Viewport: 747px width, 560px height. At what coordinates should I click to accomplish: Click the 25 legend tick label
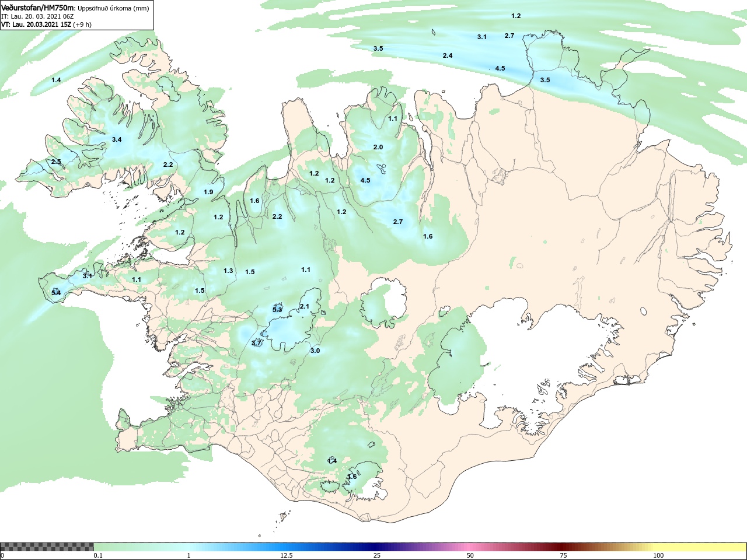coord(377,555)
